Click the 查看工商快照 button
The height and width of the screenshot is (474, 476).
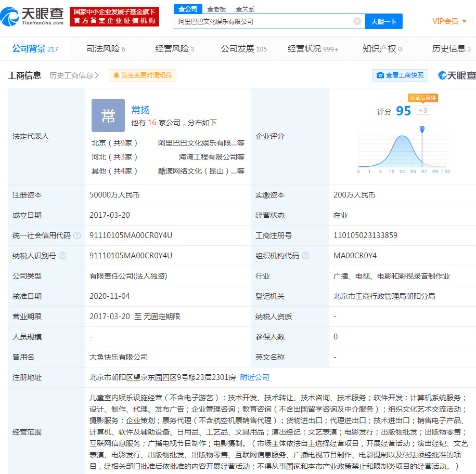point(400,75)
